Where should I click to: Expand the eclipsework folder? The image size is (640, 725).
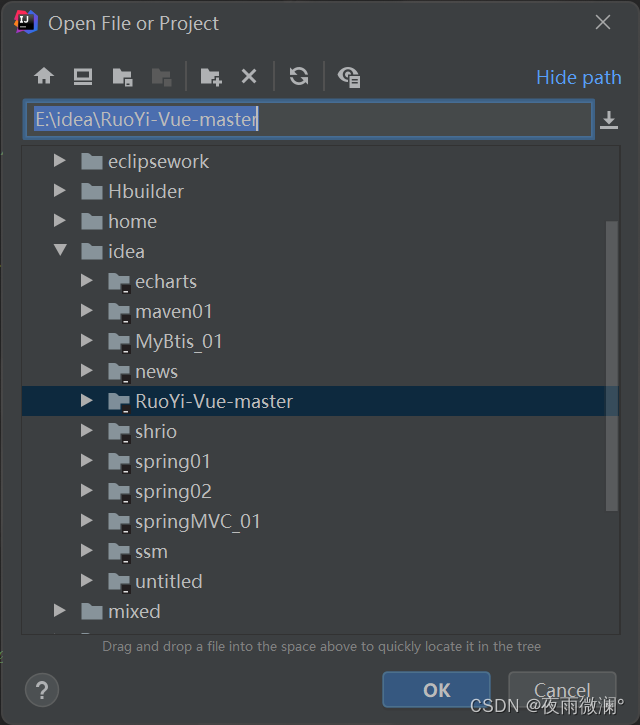61,161
